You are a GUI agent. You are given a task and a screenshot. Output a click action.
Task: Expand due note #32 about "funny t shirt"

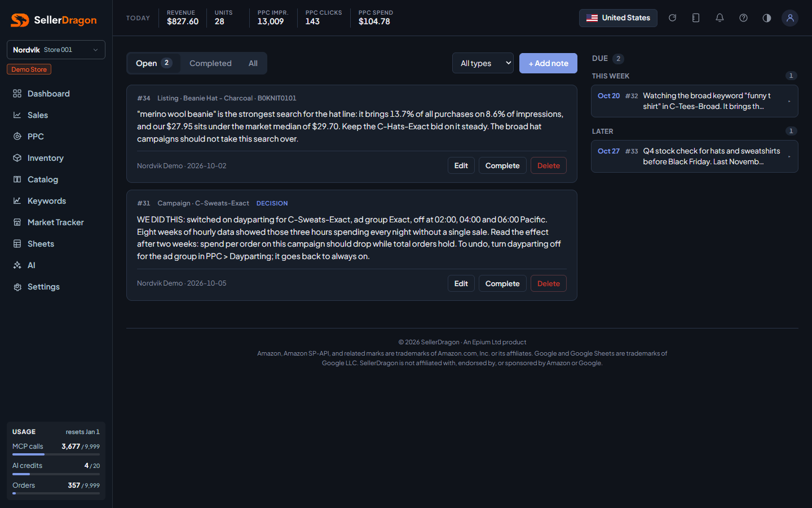(694, 101)
